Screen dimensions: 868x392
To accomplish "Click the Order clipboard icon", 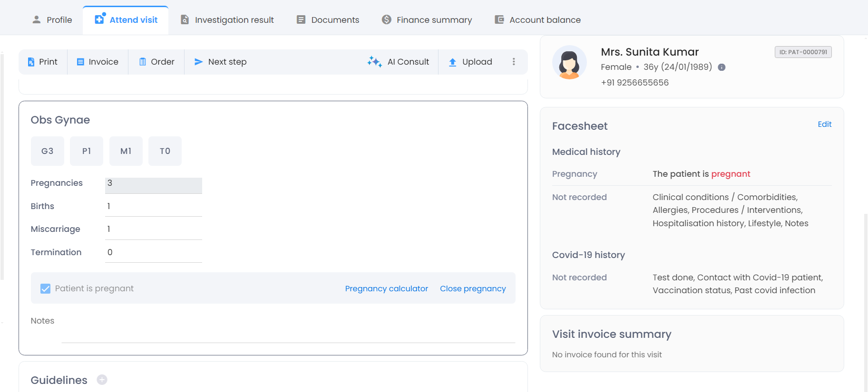I will coord(142,62).
